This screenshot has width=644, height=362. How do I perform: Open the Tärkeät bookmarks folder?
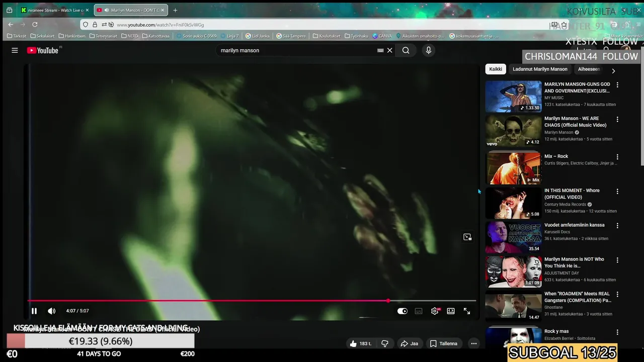17,36
